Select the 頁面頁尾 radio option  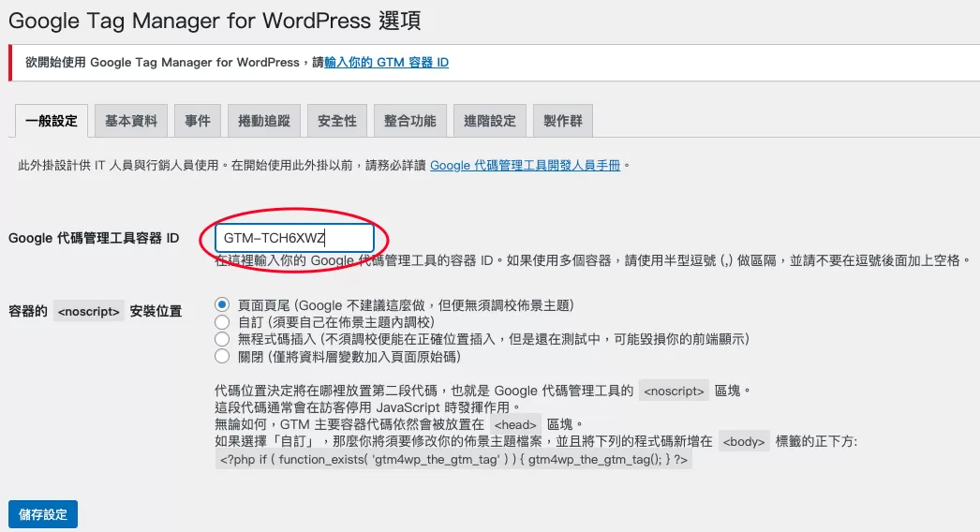pos(222,305)
